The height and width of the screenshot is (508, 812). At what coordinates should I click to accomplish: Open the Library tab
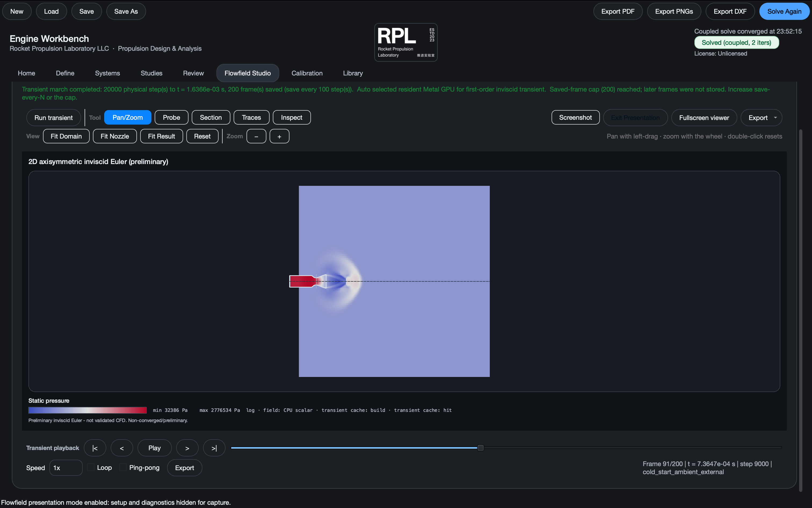[x=353, y=73]
